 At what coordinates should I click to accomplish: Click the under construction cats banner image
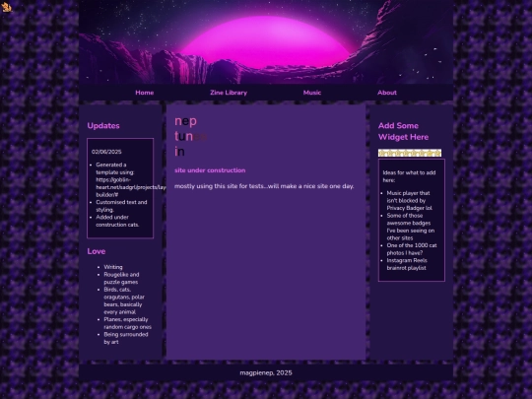pyautogui.click(x=410, y=153)
